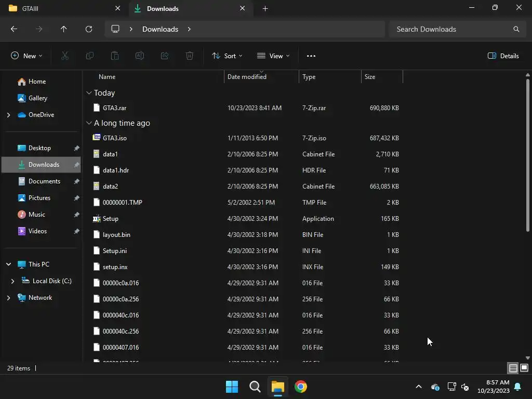Click the This PC monitor icon in address bar
The width and height of the screenshot is (532, 399).
(115, 29)
